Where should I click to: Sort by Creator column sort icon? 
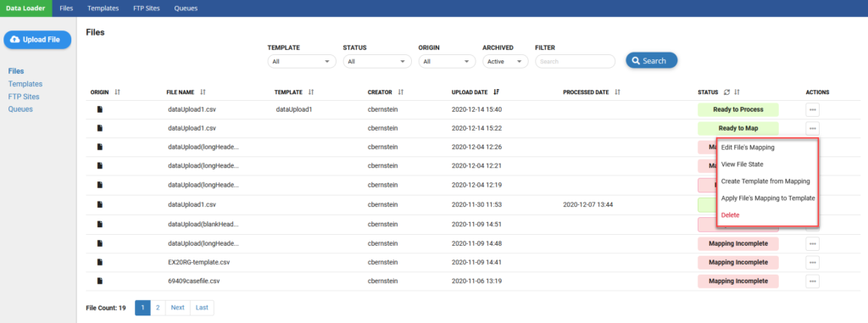[x=401, y=92]
